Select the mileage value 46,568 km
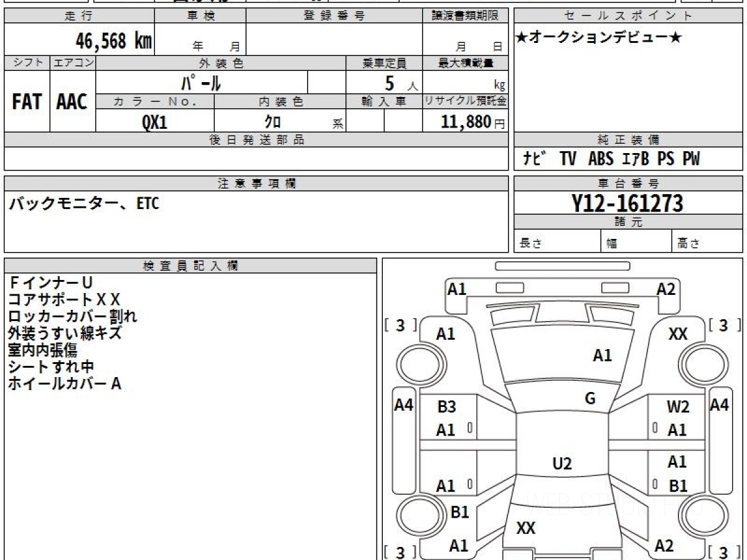This screenshot has width=747, height=560. click(x=114, y=41)
